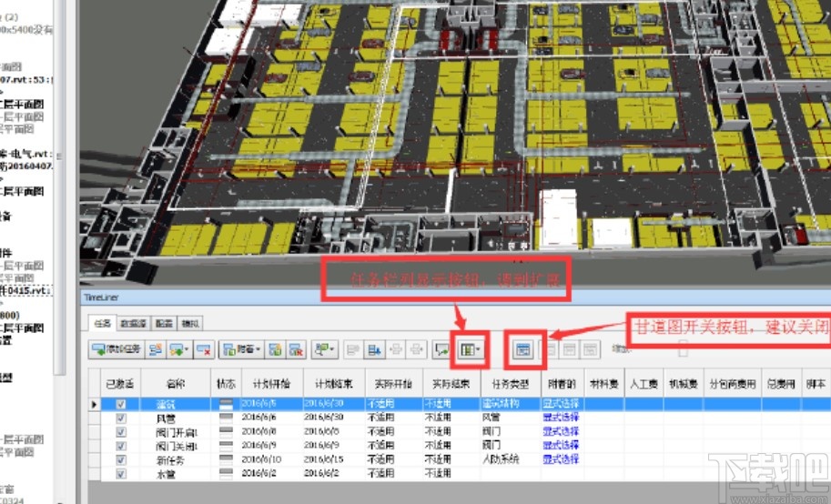Click the Show Planned vs Actual Dates icon
This screenshot has height=504, width=831.
tap(590, 349)
